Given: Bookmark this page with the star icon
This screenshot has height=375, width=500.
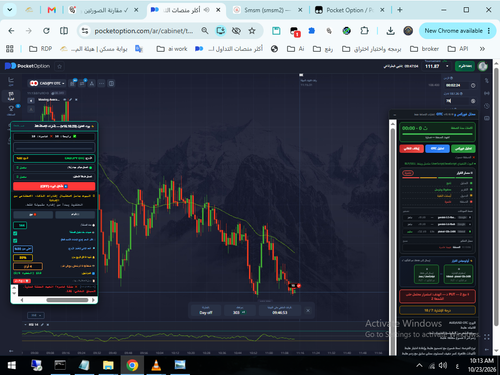Looking at the screenshot, I should [x=252, y=31].
